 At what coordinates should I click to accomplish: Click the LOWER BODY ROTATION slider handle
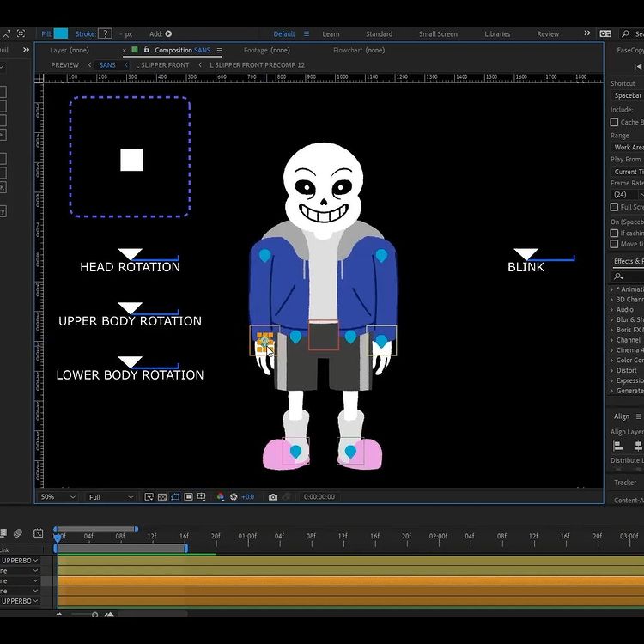[130, 361]
